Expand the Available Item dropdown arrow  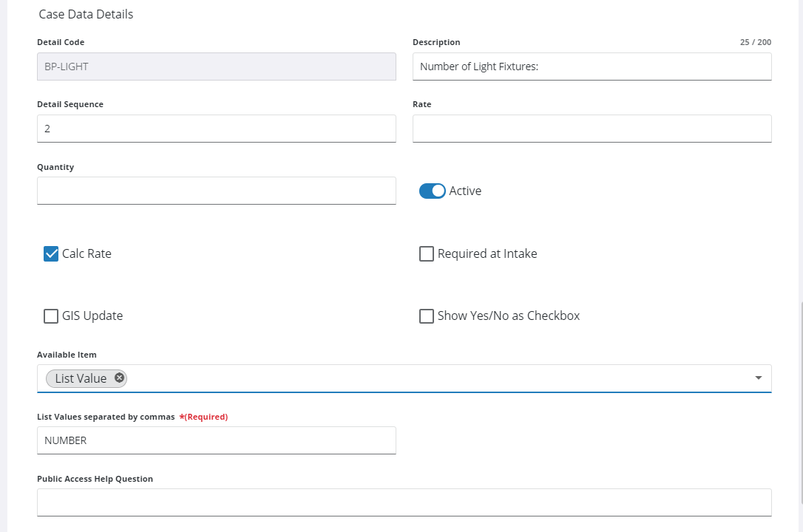click(x=758, y=378)
